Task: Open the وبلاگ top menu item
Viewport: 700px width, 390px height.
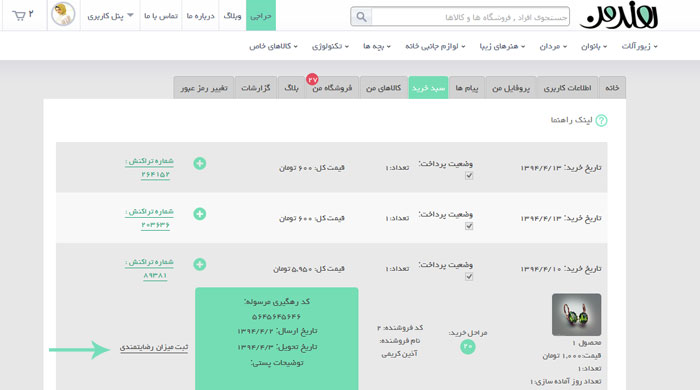Action: 232,16
